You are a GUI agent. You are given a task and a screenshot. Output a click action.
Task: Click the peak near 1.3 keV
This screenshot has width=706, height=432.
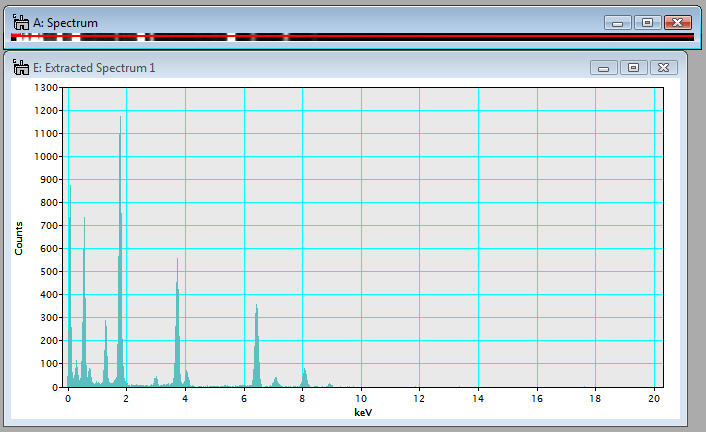[x=106, y=354]
